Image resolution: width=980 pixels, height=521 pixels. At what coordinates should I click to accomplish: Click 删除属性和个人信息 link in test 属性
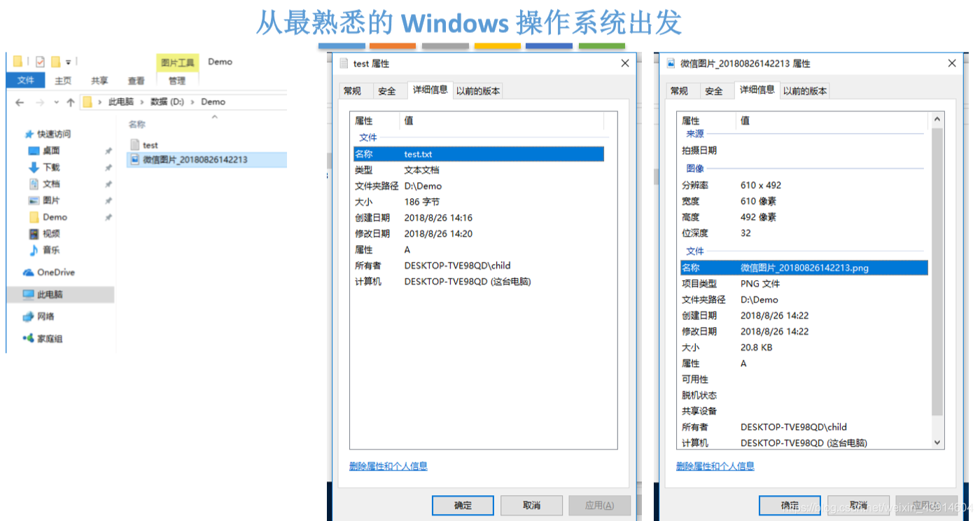click(388, 466)
